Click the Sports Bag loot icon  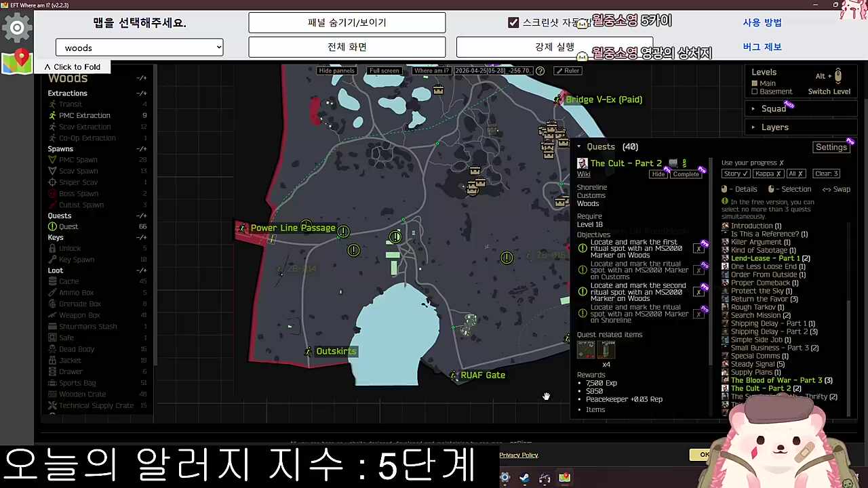[x=52, y=383]
